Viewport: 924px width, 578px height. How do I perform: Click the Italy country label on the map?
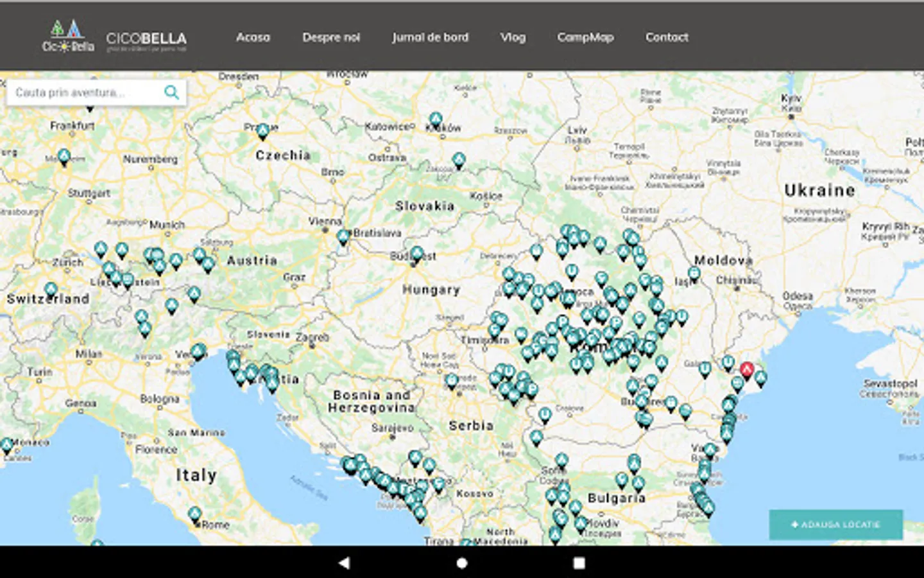point(196,475)
